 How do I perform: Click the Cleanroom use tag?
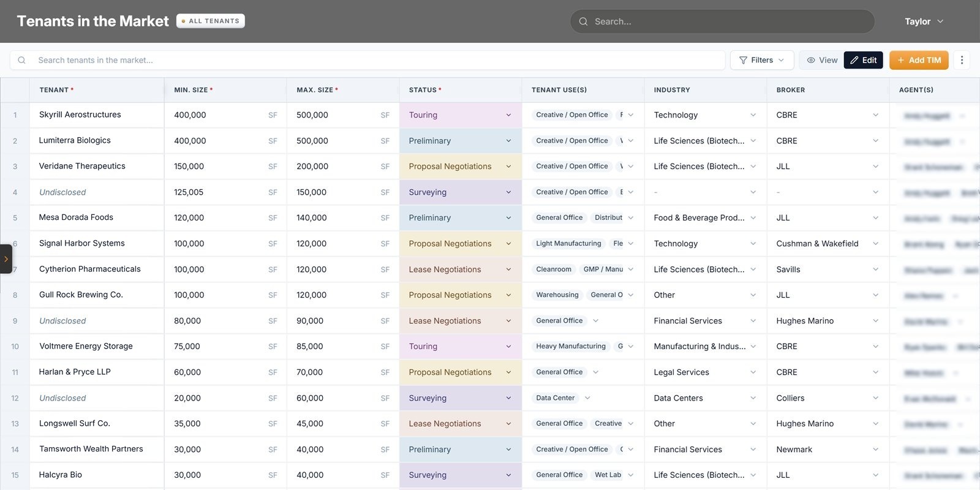(554, 269)
